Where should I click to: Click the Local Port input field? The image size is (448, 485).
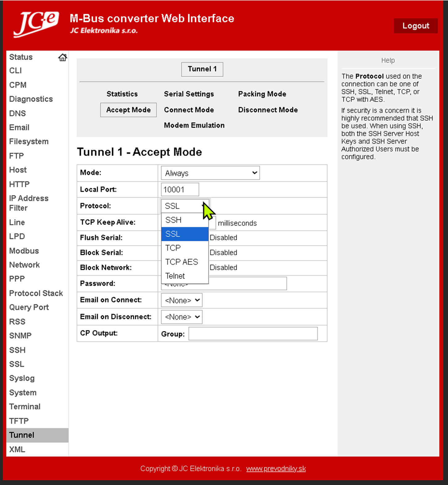coord(180,189)
